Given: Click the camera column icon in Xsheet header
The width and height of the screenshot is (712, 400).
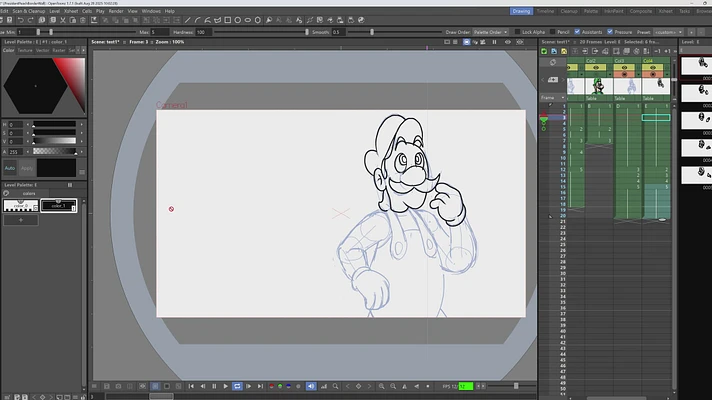Looking at the screenshot, I should [553, 79].
